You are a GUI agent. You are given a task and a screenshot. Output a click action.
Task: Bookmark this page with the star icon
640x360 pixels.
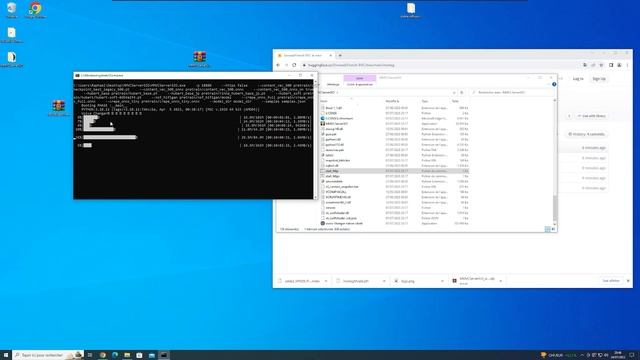click(601, 65)
